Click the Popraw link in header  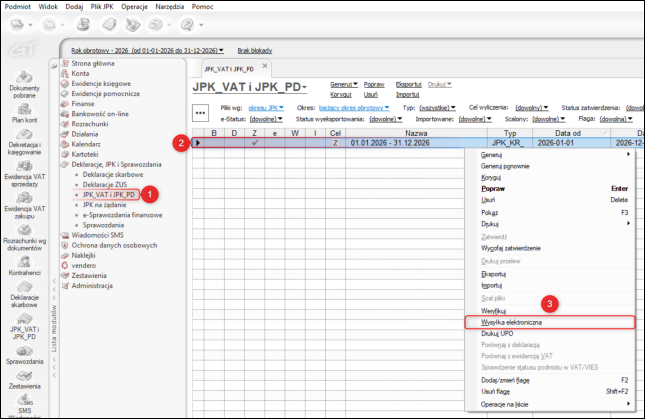click(374, 84)
